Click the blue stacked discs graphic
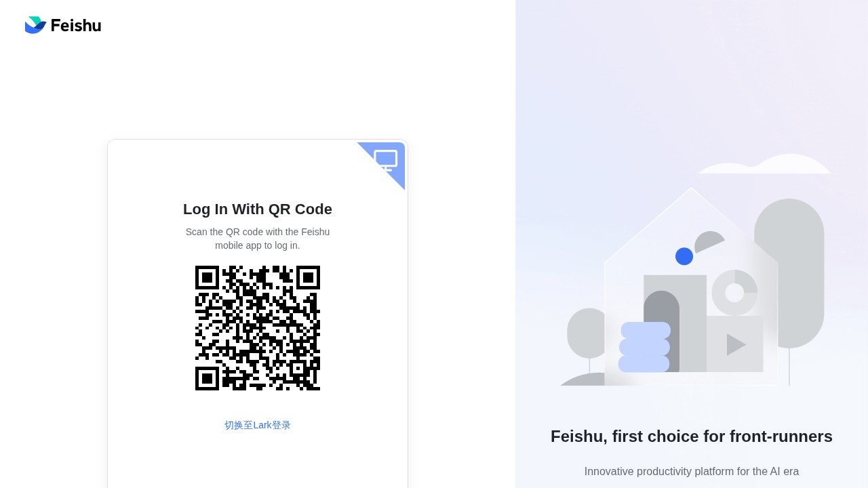This screenshot has width=868, height=488. [x=645, y=347]
